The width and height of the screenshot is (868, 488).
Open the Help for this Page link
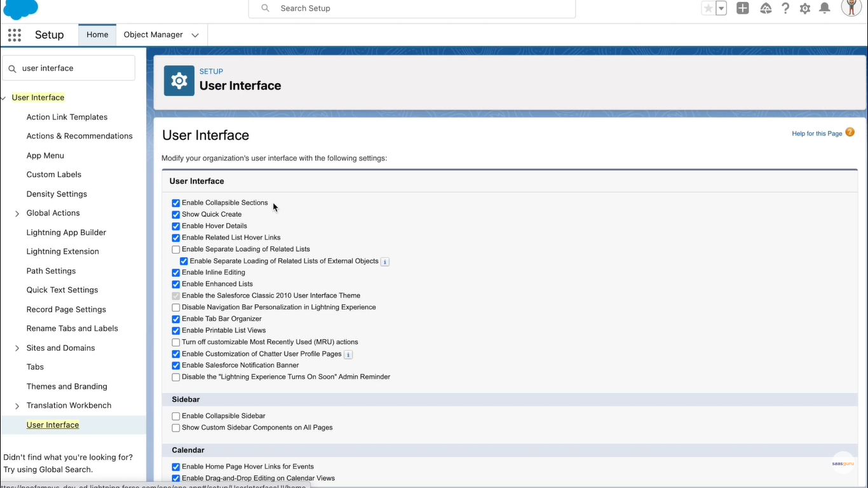[817, 133]
